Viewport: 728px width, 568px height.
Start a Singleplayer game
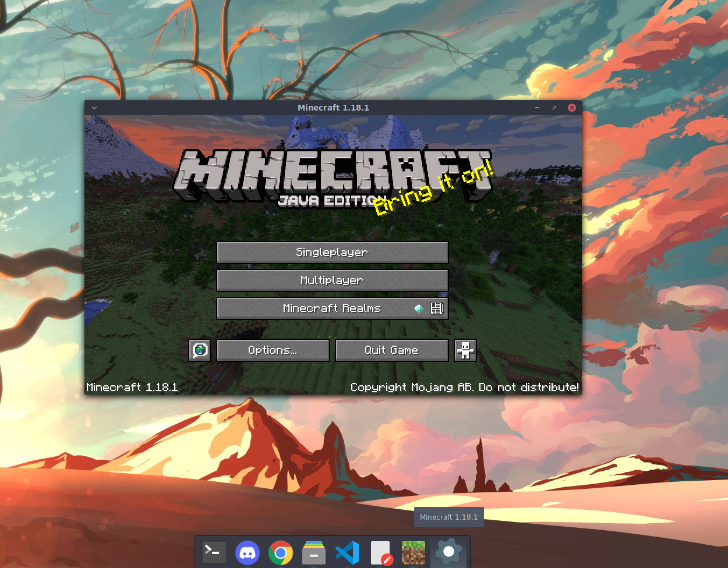(333, 253)
